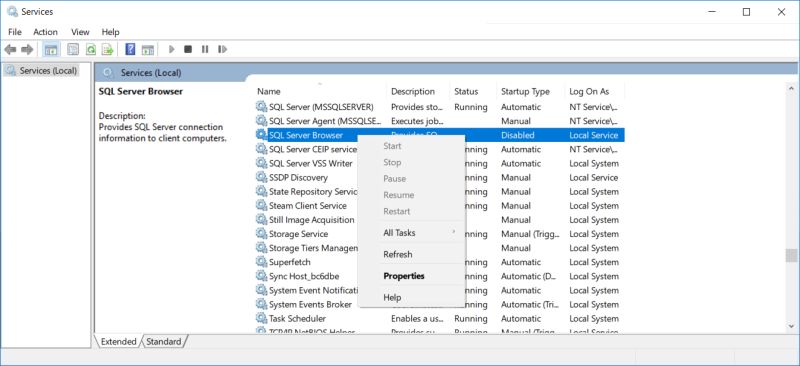Choose Refresh in the context menu
800x366 pixels.
pyautogui.click(x=411, y=254)
